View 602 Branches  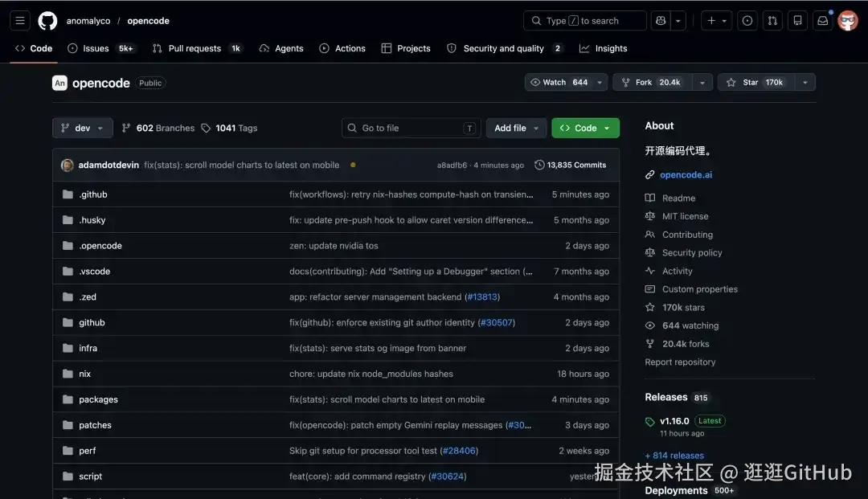coord(158,128)
